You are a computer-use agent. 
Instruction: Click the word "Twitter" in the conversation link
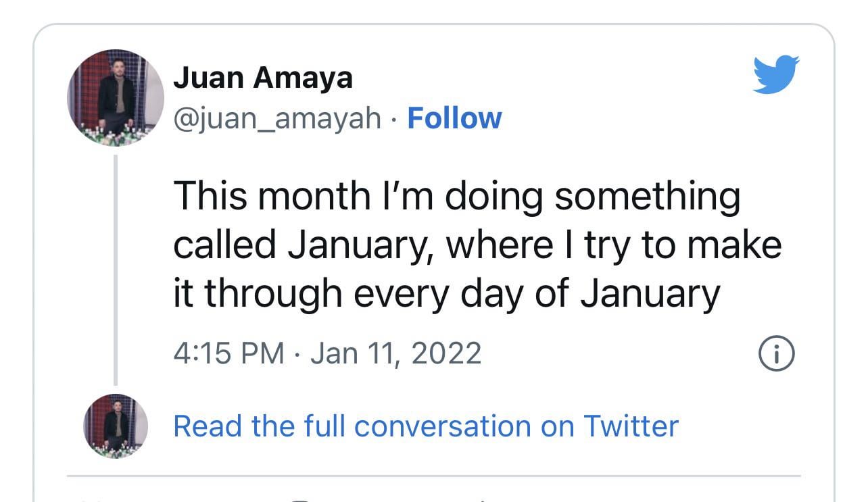(631, 426)
